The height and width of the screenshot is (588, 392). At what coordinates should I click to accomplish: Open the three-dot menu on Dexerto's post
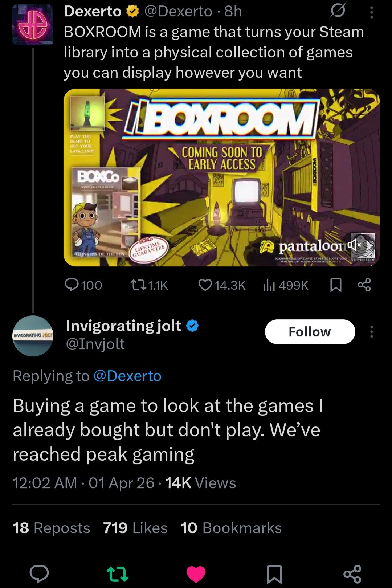point(371,12)
